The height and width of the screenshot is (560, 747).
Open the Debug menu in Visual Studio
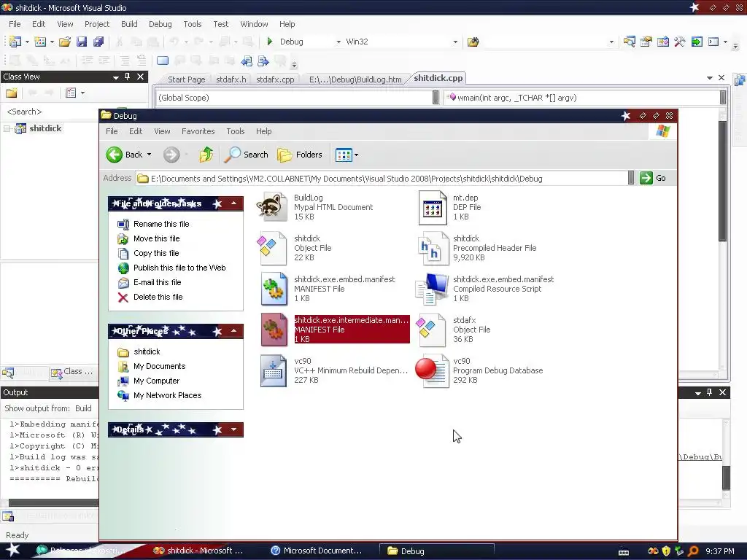pos(160,24)
